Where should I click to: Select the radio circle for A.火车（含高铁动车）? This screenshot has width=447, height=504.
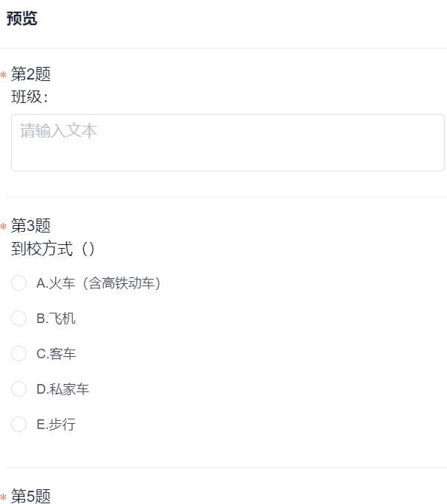[x=19, y=283]
